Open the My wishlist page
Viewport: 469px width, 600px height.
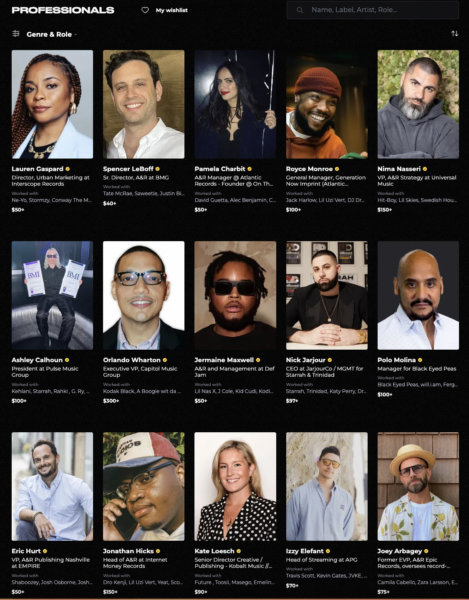[x=171, y=10]
